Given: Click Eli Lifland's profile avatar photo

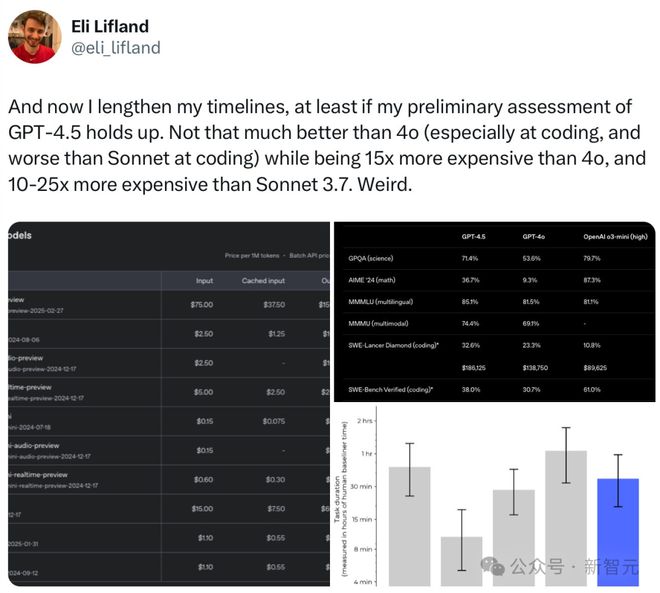Looking at the screenshot, I should pos(35,37).
